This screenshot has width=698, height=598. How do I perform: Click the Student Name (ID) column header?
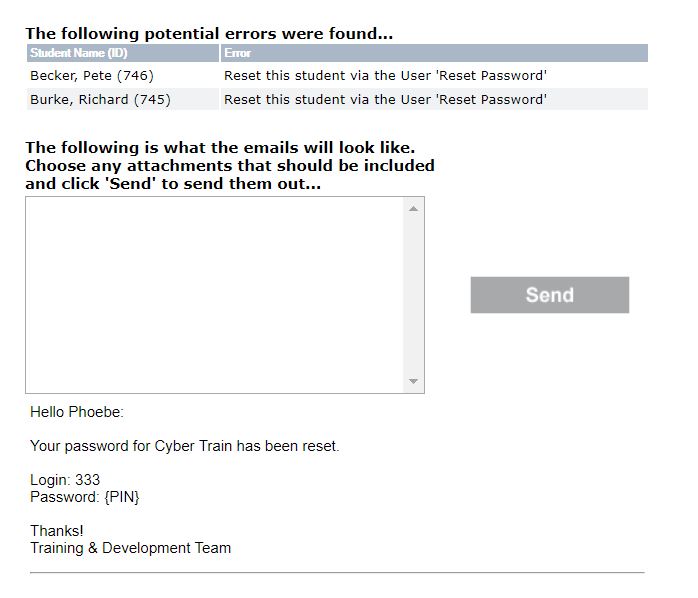click(123, 53)
